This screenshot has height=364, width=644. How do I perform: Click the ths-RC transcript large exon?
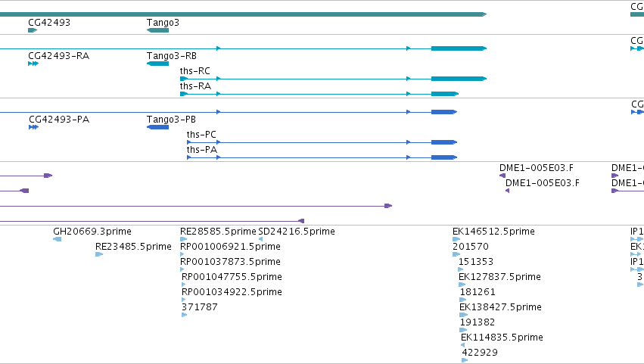(x=459, y=79)
